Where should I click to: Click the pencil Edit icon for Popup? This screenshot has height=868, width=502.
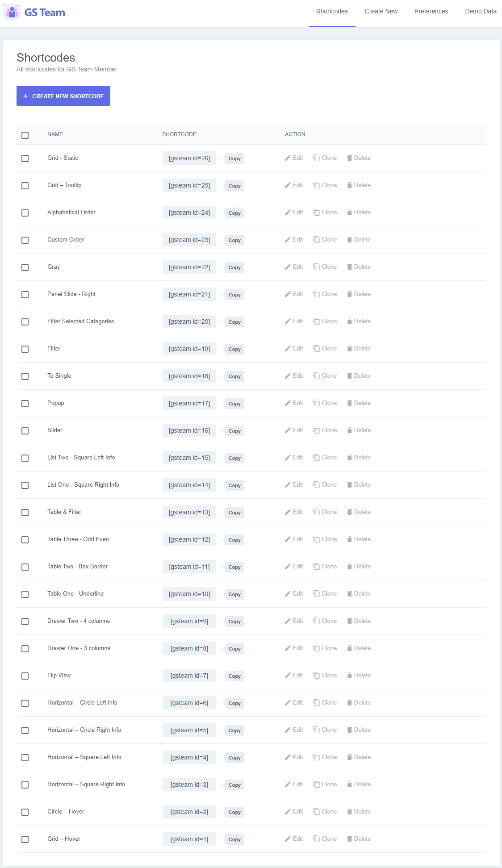(288, 403)
